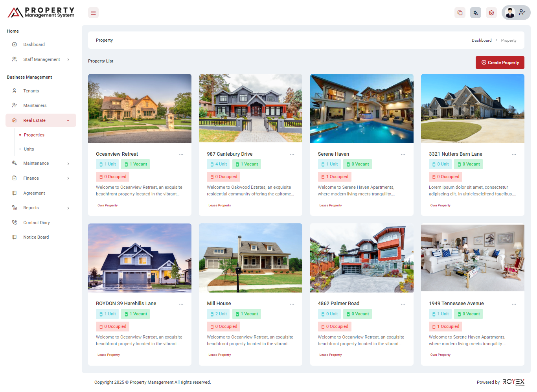This screenshot has width=537, height=392.
Task: Click the hamburger menu toggle icon
Action: pos(93,13)
